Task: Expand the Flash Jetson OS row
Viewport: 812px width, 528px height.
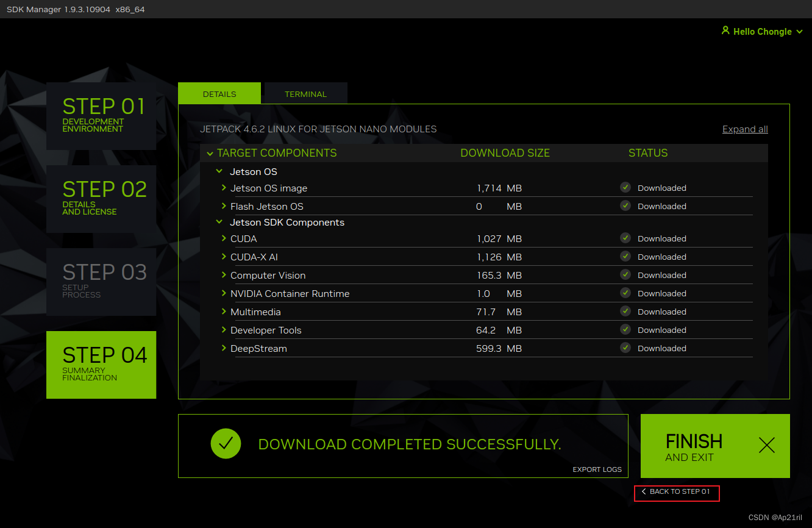Action: [224, 206]
